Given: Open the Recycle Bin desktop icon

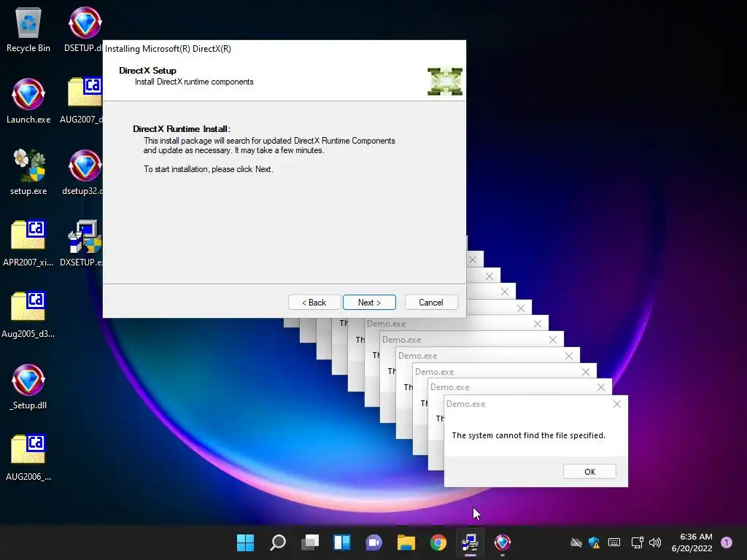Looking at the screenshot, I should click(28, 29).
